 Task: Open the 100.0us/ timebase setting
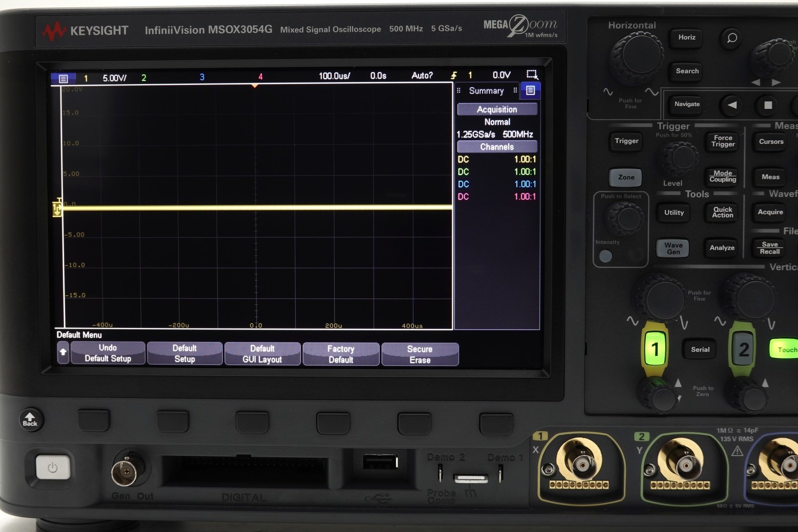point(334,76)
